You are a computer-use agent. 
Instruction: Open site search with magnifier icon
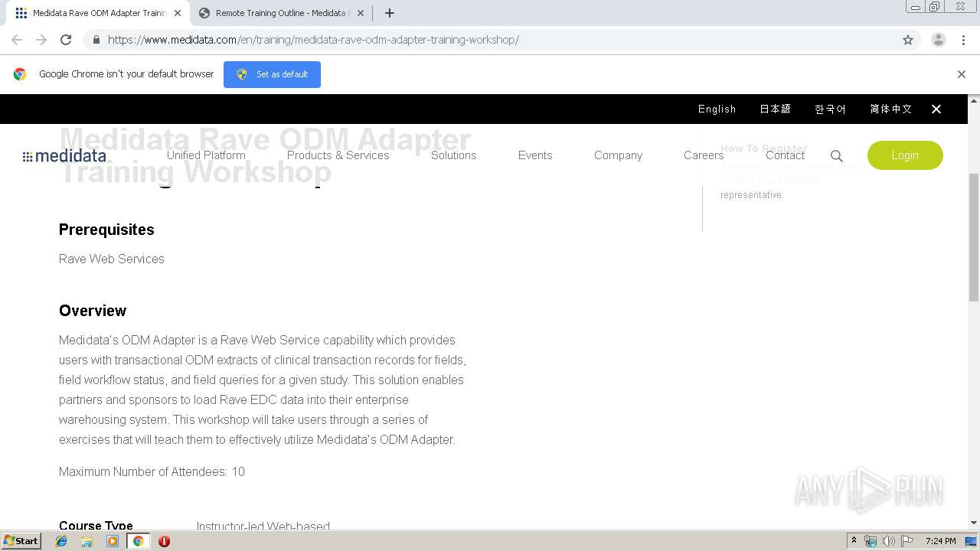[x=837, y=156]
